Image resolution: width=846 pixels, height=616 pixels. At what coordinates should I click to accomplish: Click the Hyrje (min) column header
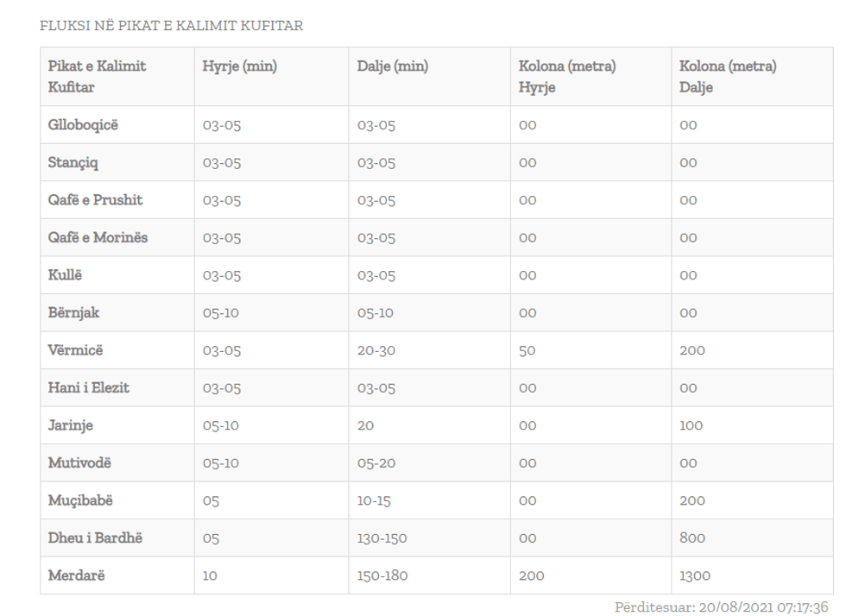click(x=240, y=66)
